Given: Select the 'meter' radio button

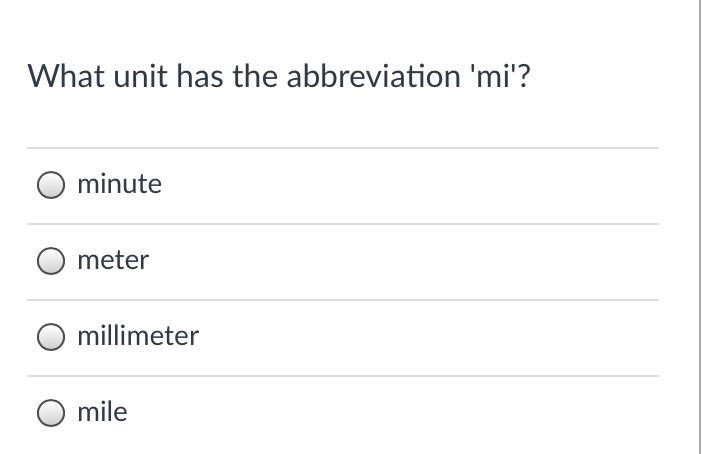Looking at the screenshot, I should tap(51, 261).
